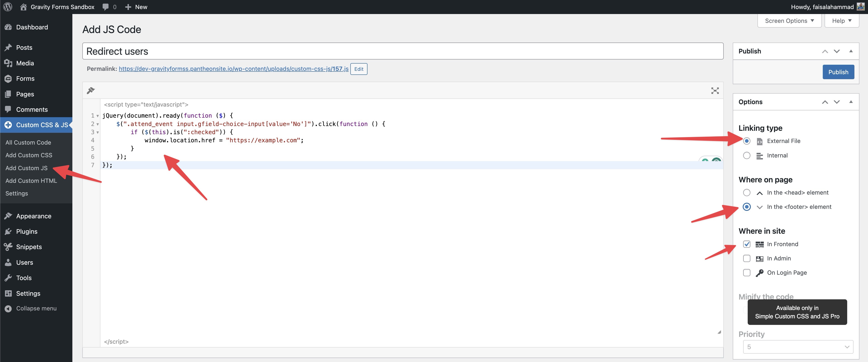The image size is (868, 362).
Task: Open the permalink JS file URL
Action: tap(234, 69)
